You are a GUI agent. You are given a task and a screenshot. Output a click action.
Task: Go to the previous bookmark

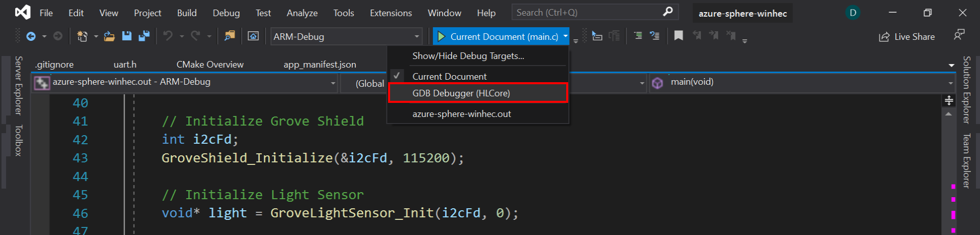[697, 35]
